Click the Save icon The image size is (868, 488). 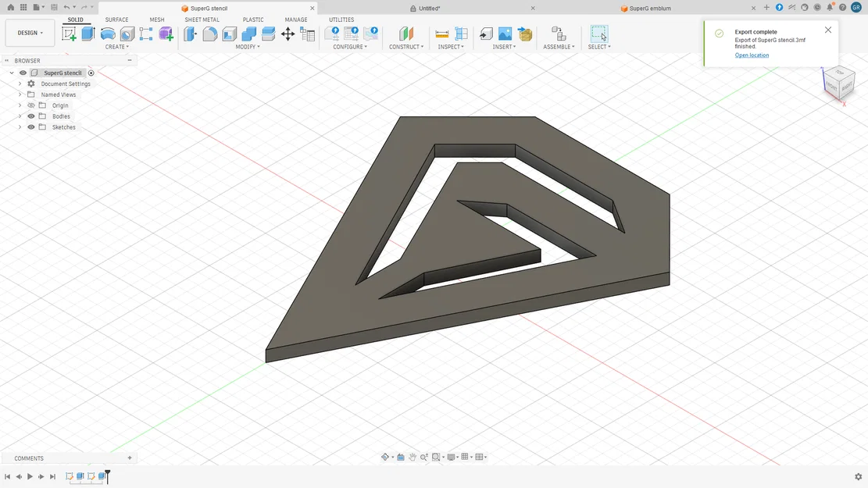[54, 7]
